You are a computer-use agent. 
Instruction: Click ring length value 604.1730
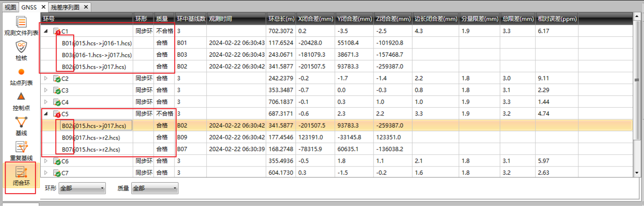click(281, 173)
